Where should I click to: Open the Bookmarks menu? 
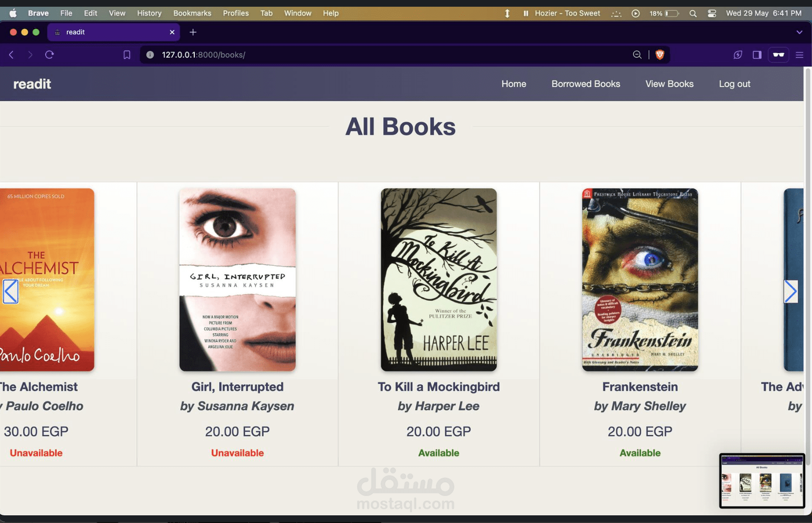click(192, 13)
